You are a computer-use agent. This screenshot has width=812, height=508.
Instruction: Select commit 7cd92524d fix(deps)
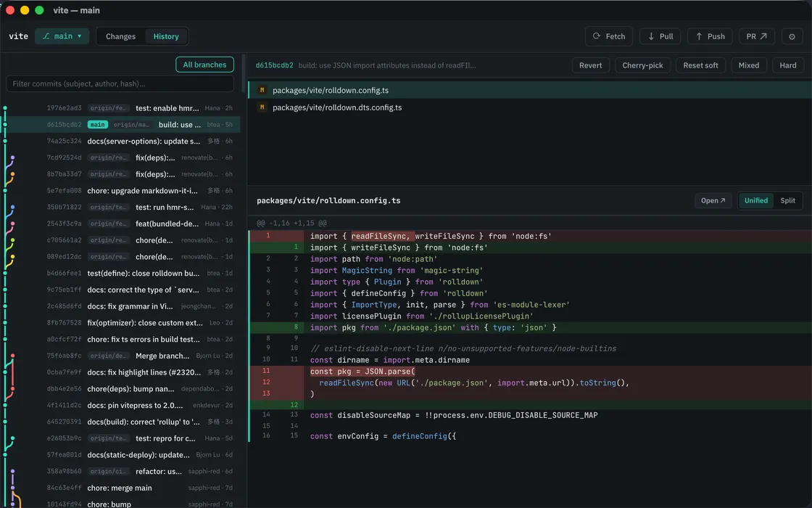coord(120,157)
